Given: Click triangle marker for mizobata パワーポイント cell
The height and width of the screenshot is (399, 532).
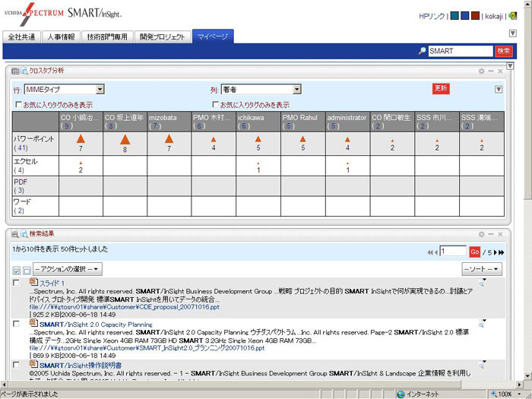Looking at the screenshot, I should (x=169, y=138).
